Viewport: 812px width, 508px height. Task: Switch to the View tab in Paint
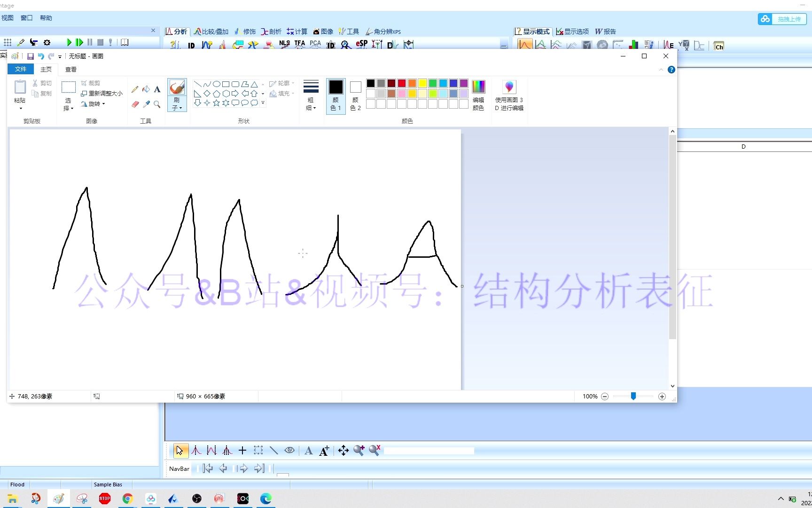click(71, 69)
